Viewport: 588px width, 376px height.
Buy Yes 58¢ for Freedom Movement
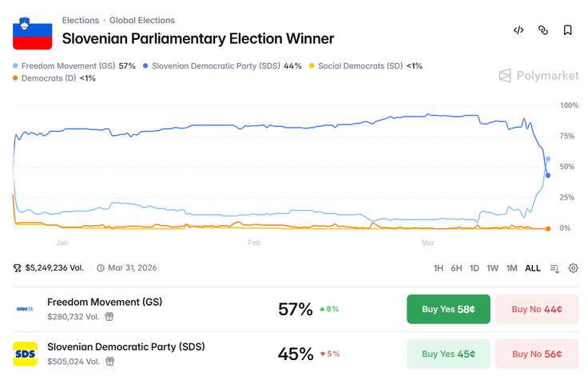click(x=448, y=309)
